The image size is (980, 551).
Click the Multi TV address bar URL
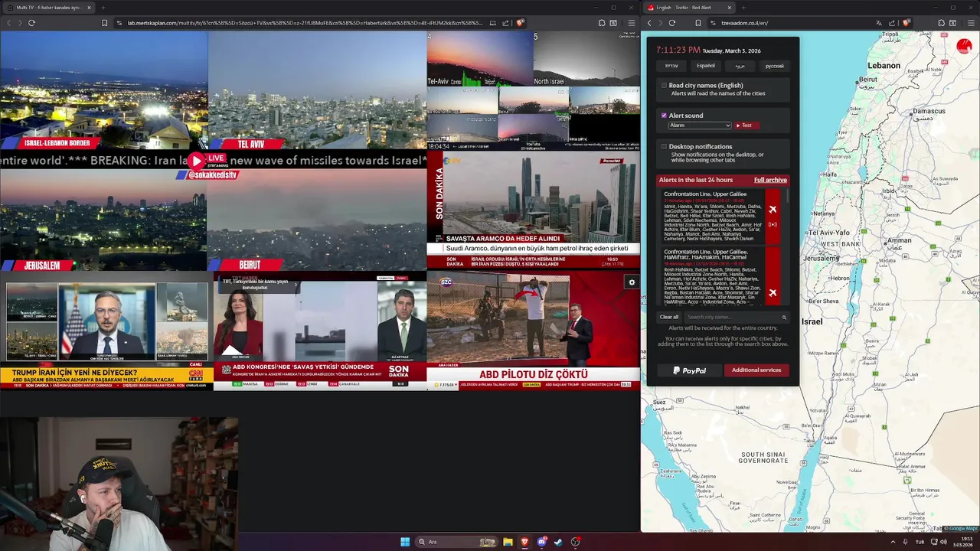point(305,23)
